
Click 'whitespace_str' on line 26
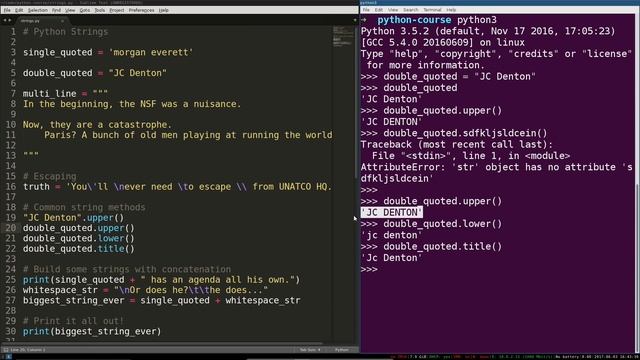click(x=60, y=290)
